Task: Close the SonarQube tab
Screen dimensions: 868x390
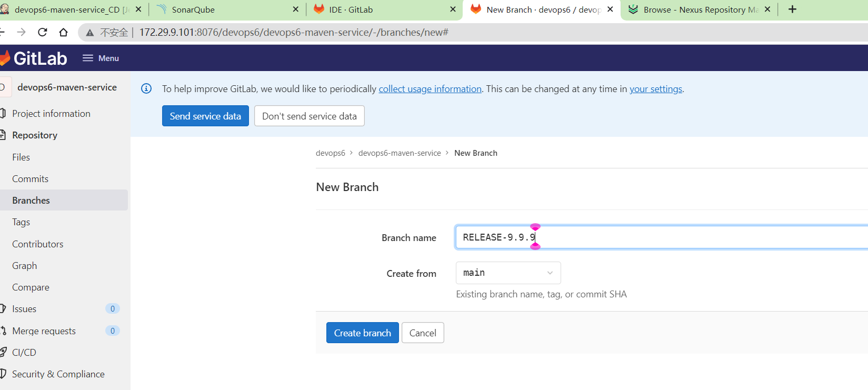Action: coord(295,9)
